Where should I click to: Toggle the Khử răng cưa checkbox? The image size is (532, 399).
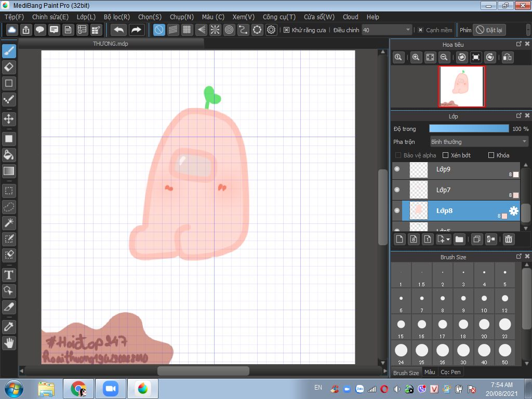pos(286,30)
